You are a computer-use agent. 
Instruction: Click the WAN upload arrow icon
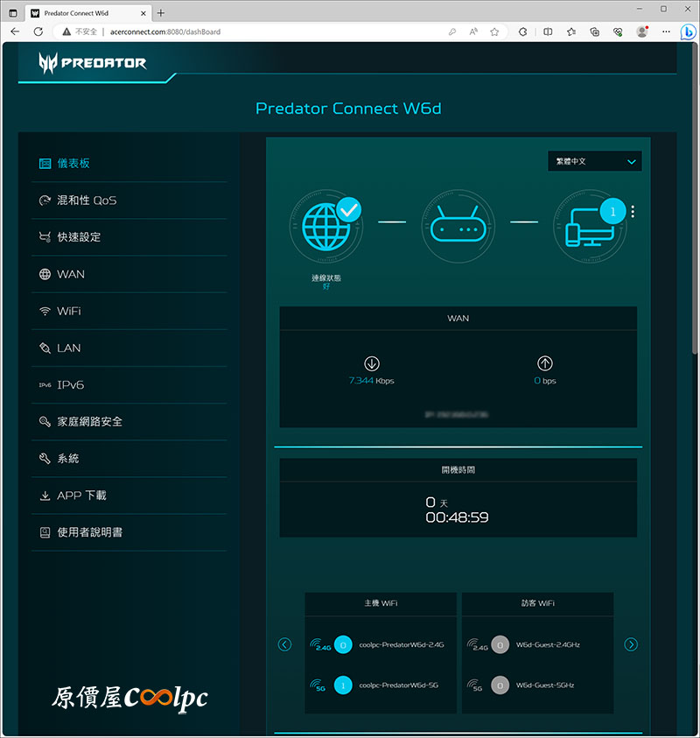pos(545,363)
